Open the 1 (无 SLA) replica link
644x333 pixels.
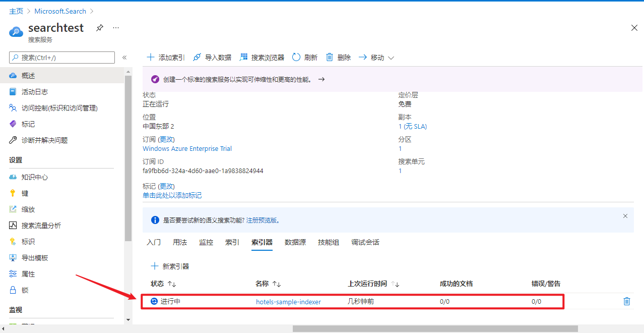click(413, 126)
